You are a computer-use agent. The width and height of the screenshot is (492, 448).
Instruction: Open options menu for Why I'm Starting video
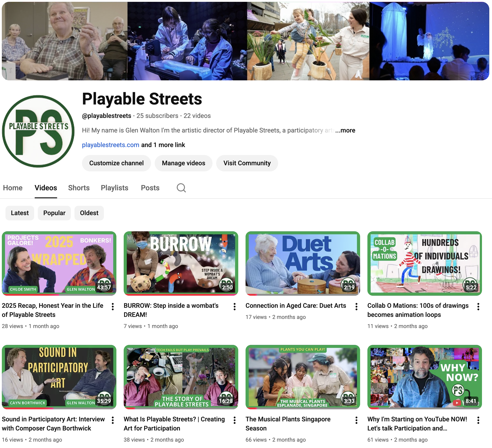pos(478,420)
